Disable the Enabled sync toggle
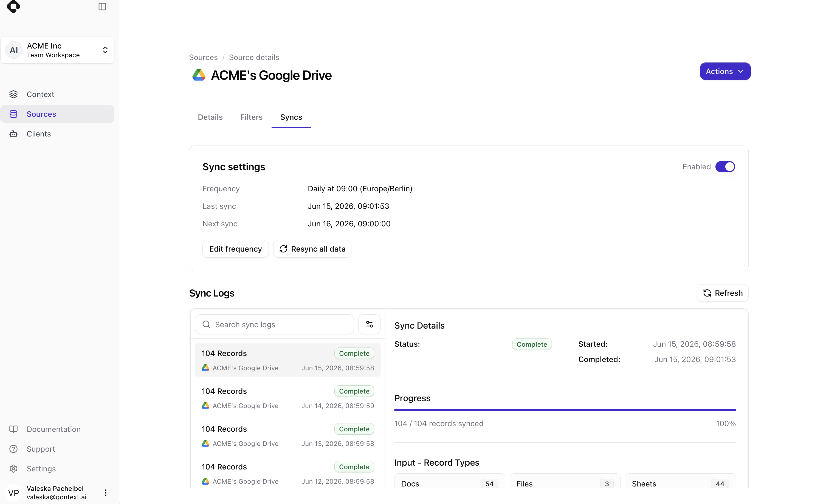This screenshot has width=815, height=504. click(725, 167)
